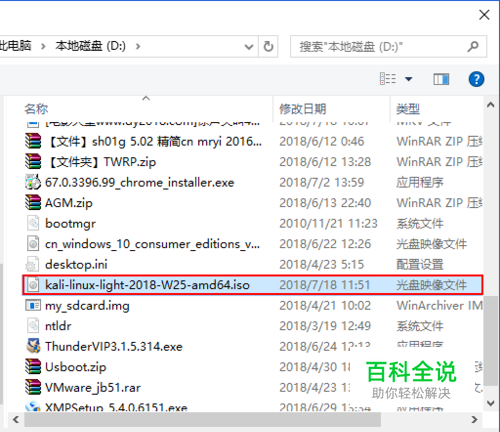The width and height of the screenshot is (500, 432).
Task: Toggle the preview pane icon
Action: pyautogui.click(x=441, y=79)
